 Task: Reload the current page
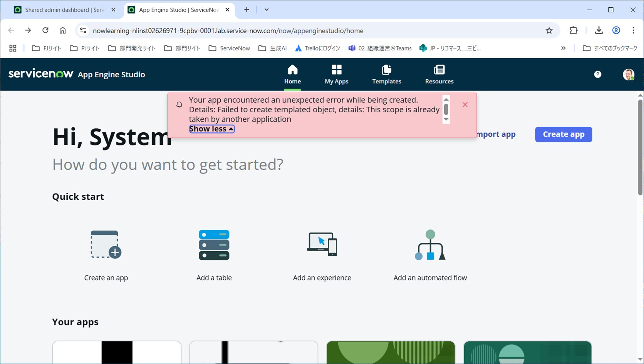click(45, 30)
